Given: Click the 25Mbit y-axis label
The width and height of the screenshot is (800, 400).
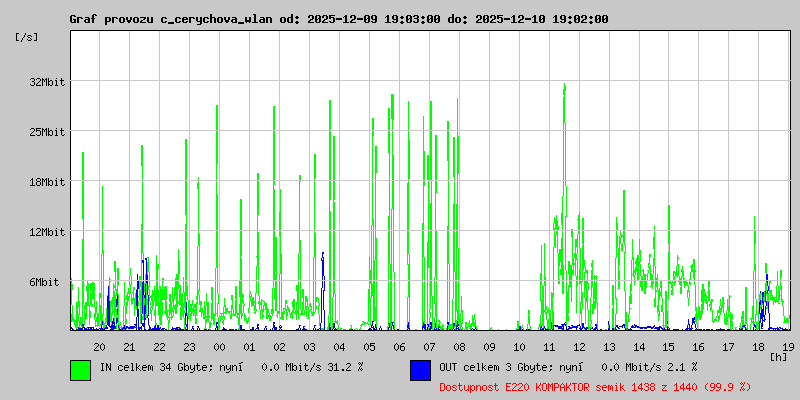Looking at the screenshot, I should point(47,132).
